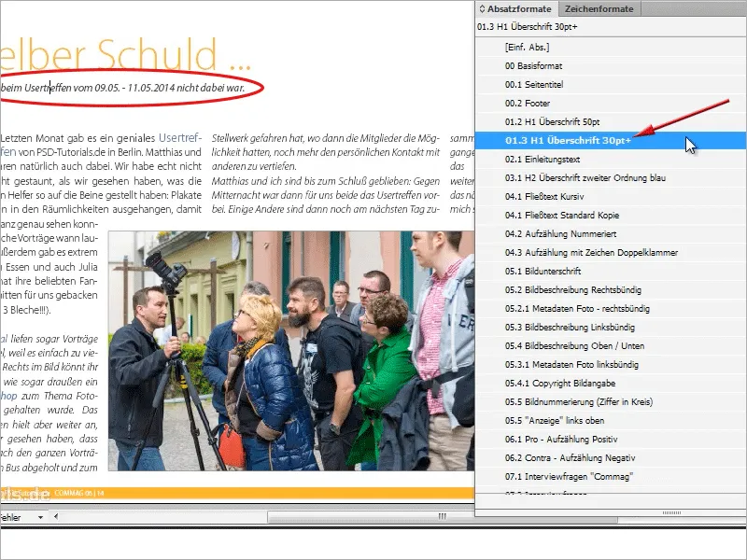Click the 'Letzten Monat gab es' paragraph
The image size is (747, 560).
tap(101, 174)
